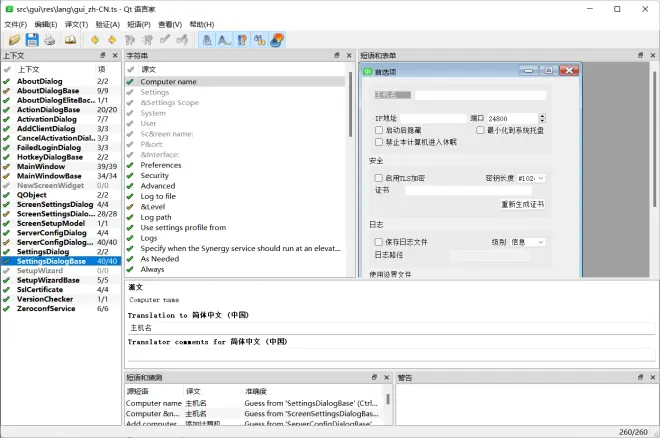
Task: Click the 主机名 translation input field
Action: (x=391, y=328)
